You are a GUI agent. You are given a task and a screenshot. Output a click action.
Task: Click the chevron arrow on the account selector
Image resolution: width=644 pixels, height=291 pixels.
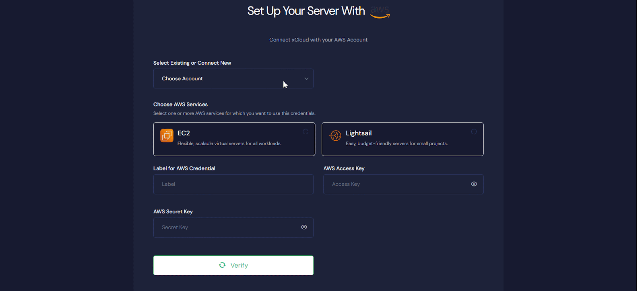click(x=306, y=79)
